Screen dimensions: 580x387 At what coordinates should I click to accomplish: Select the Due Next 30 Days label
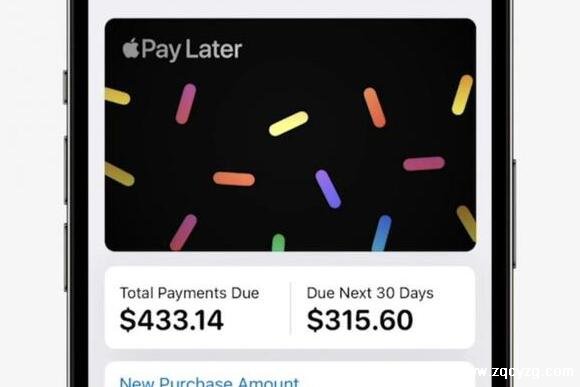(370, 293)
